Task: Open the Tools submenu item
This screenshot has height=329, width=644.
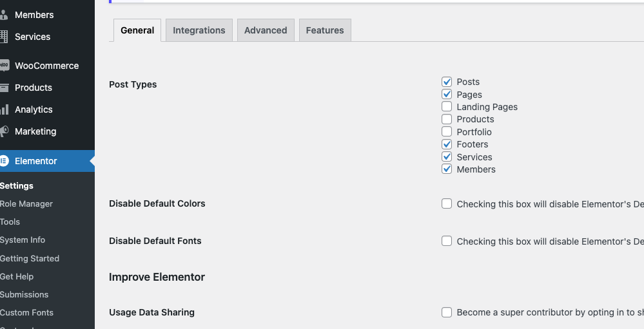Action: tap(10, 222)
